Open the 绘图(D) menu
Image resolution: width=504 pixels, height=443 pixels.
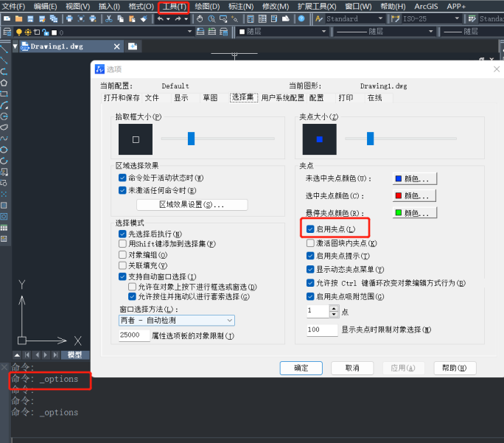coord(207,7)
